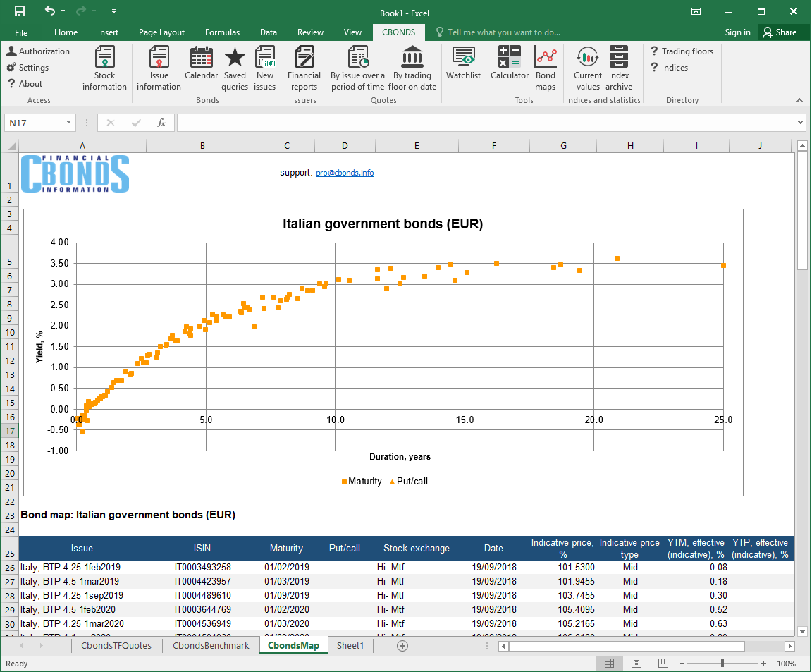Image resolution: width=812 pixels, height=672 pixels.
Task: Open Saved queries star icon
Action: tap(235, 68)
